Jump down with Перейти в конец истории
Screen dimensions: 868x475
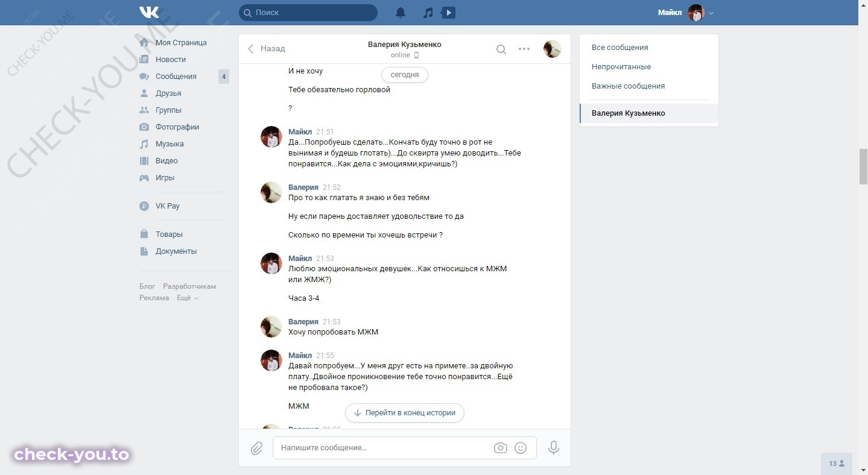click(405, 413)
